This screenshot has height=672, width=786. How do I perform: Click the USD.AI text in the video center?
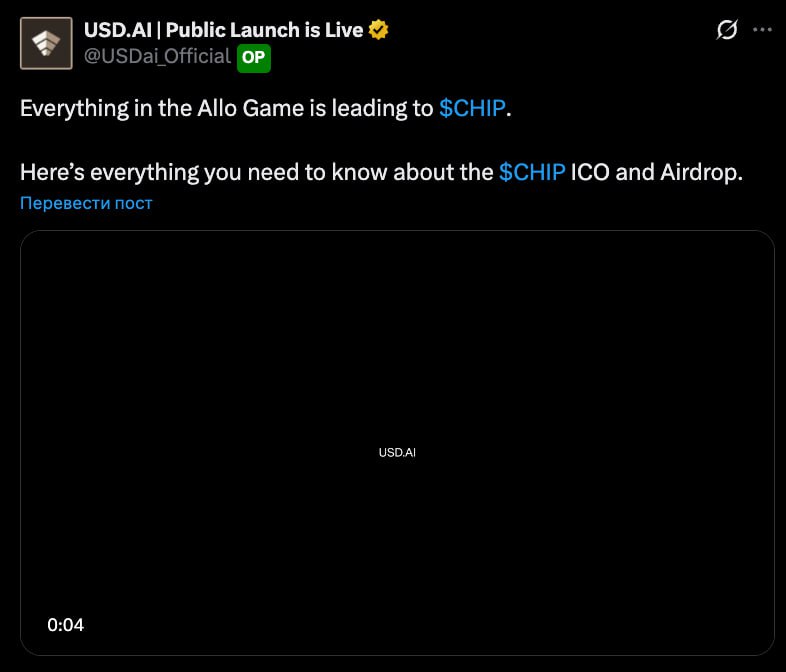tap(397, 453)
